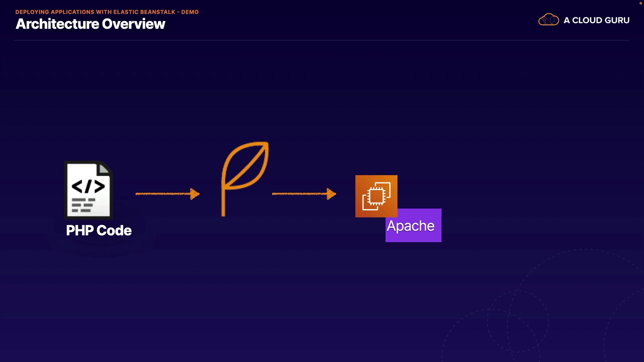Click the 'PHP Code' label
Image resolution: width=644 pixels, height=362 pixels.
[99, 231]
